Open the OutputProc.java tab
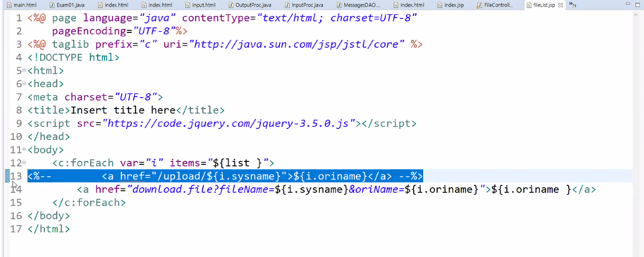 [249, 5]
